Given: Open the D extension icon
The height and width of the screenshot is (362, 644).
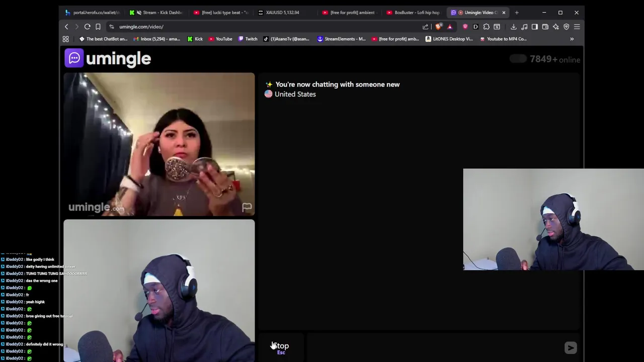Looking at the screenshot, I should (x=475, y=27).
